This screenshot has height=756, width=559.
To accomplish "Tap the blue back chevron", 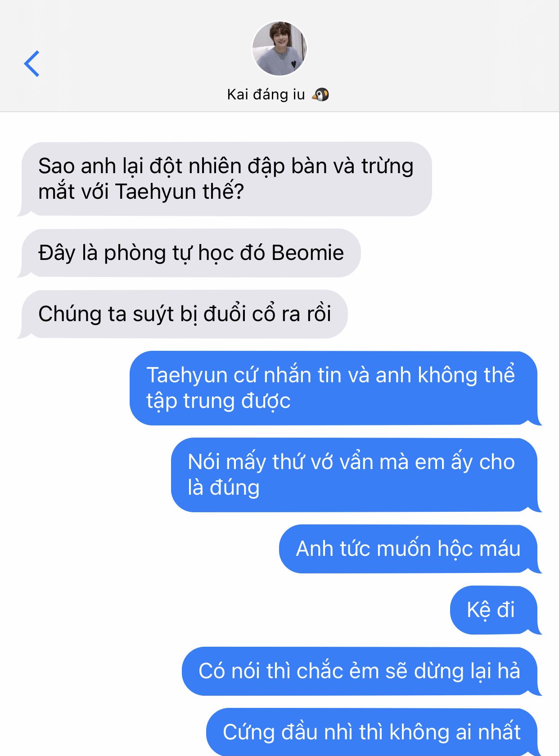I will pyautogui.click(x=32, y=63).
